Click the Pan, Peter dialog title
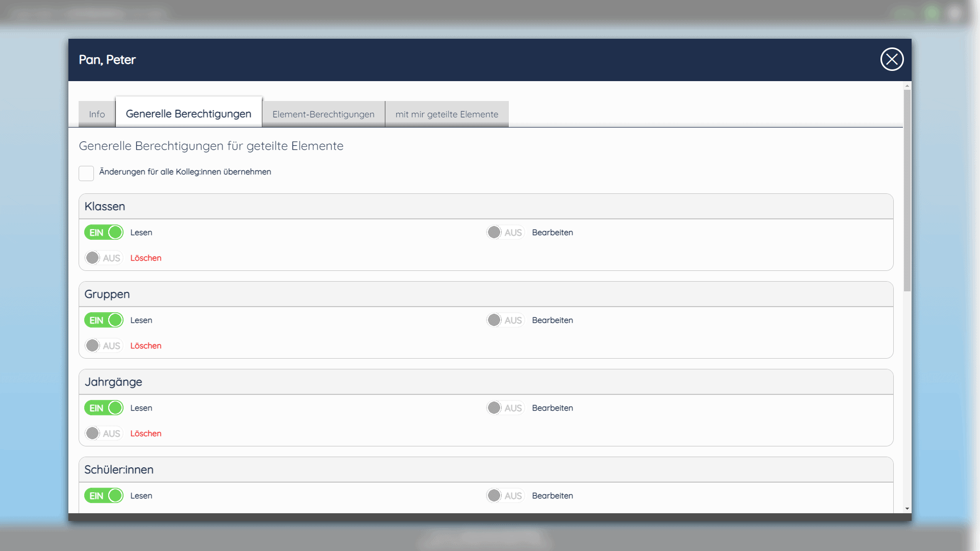The image size is (980, 551). [x=107, y=60]
